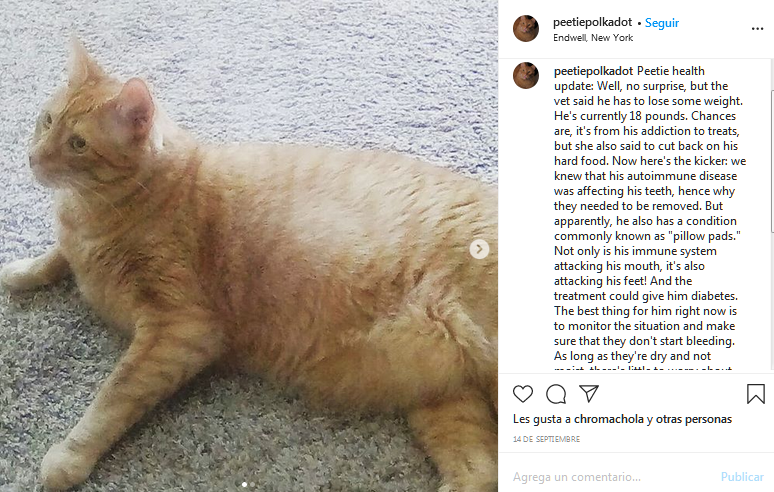Click the Agrega un comentario field
The width and height of the screenshot is (774, 492).
(x=612, y=477)
